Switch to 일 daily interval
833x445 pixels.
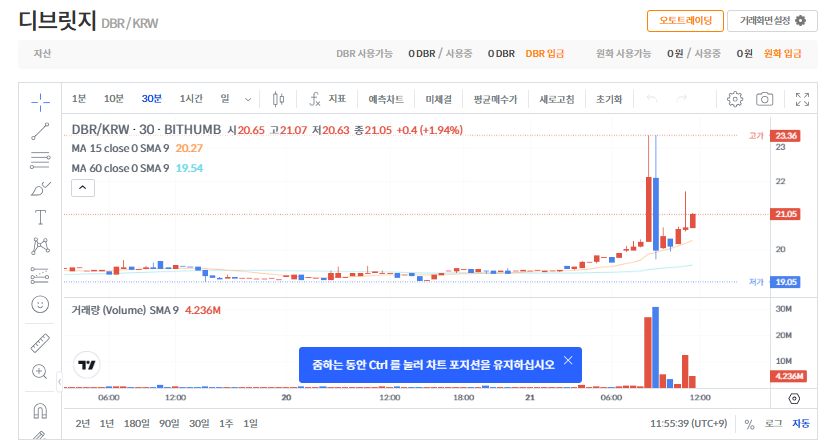point(225,99)
